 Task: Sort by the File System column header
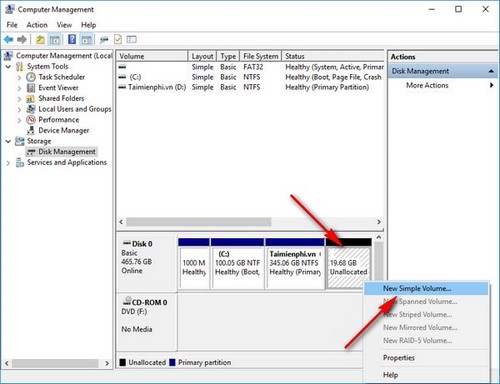tap(261, 56)
